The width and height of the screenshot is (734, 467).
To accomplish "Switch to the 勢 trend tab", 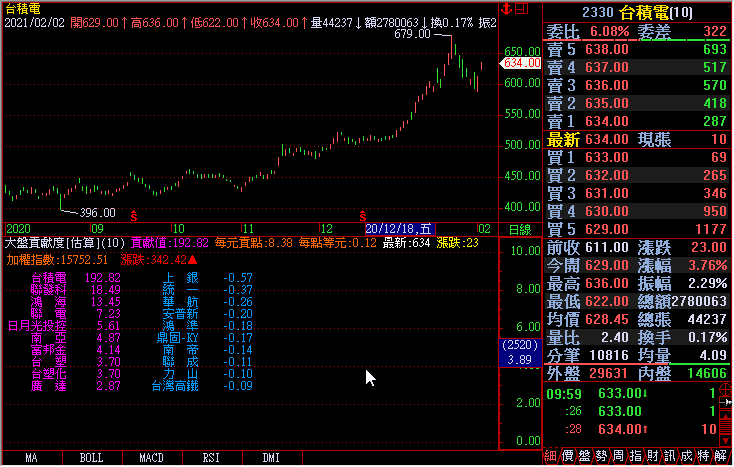I will (601, 456).
